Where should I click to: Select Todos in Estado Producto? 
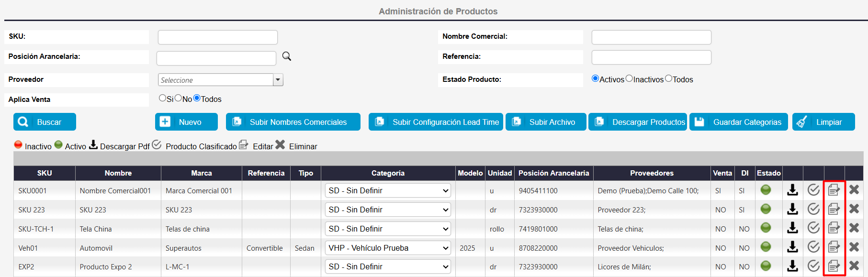click(x=668, y=79)
